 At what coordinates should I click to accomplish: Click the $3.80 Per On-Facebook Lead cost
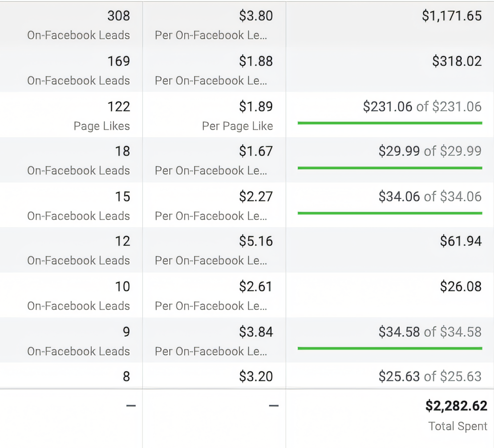[x=256, y=16]
